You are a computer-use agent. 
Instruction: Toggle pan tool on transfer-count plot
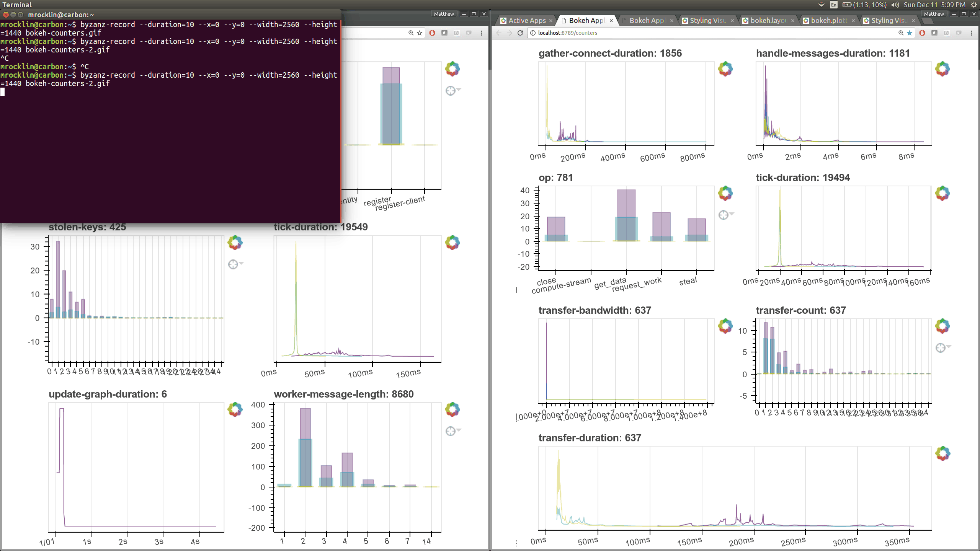tap(940, 348)
